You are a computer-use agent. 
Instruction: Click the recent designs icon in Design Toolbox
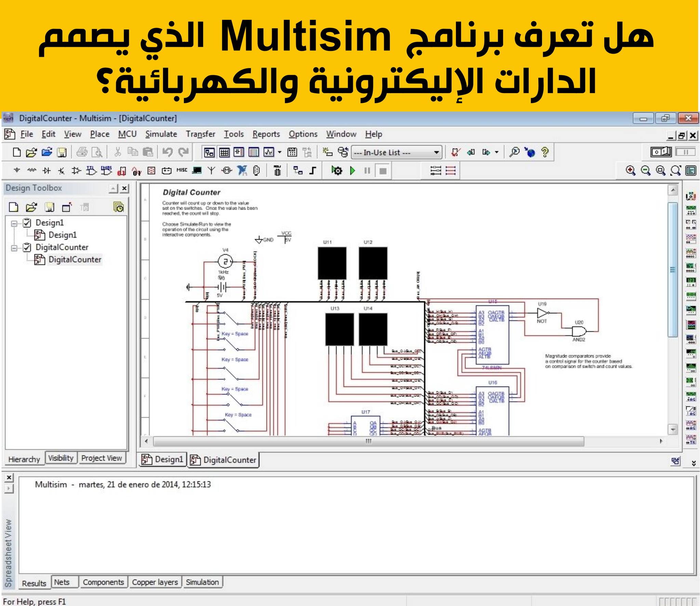tap(119, 207)
